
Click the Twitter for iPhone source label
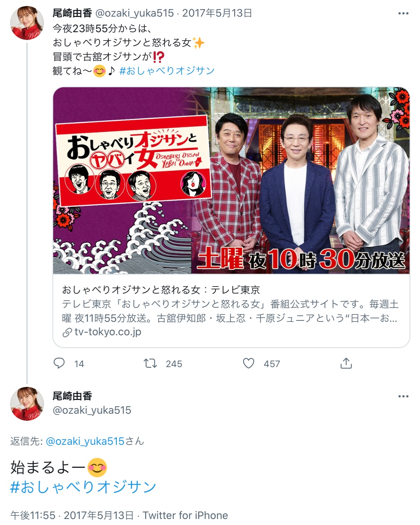pos(185,515)
